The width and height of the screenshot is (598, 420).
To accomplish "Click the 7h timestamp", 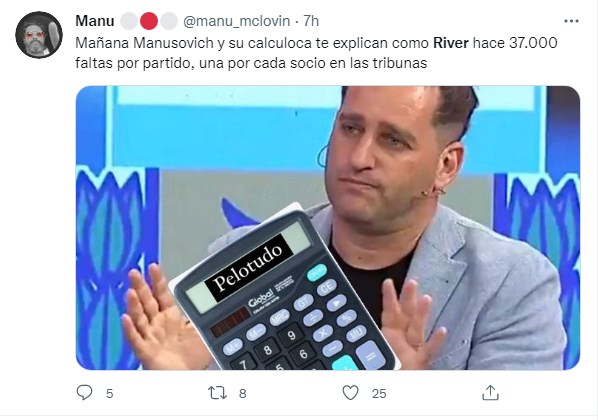I will 311,21.
